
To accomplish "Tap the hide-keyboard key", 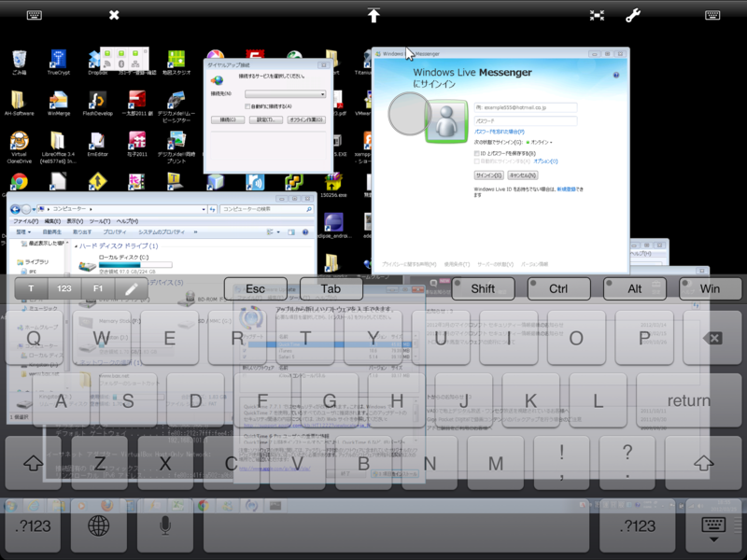I will point(713,525).
